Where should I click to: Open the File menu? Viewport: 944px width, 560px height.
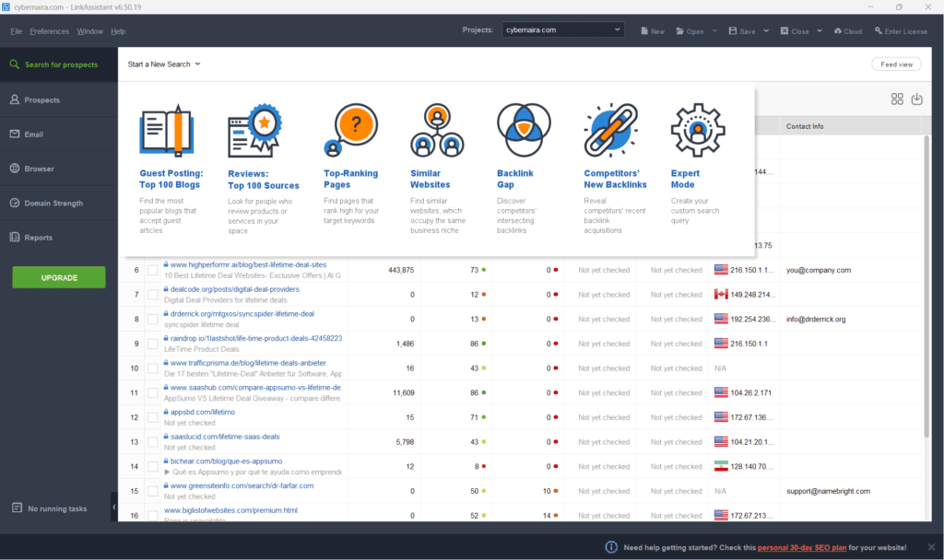[x=17, y=31]
